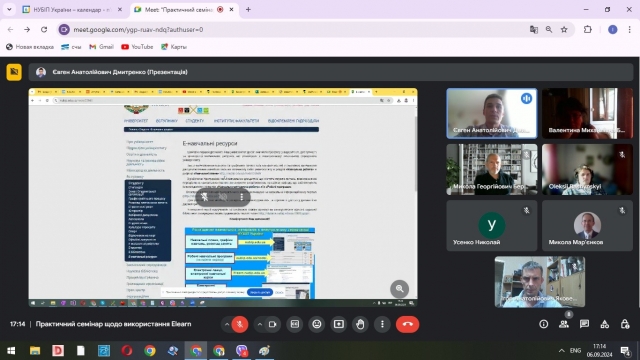
Task: Show the participants people panel
Action: pos(564,324)
